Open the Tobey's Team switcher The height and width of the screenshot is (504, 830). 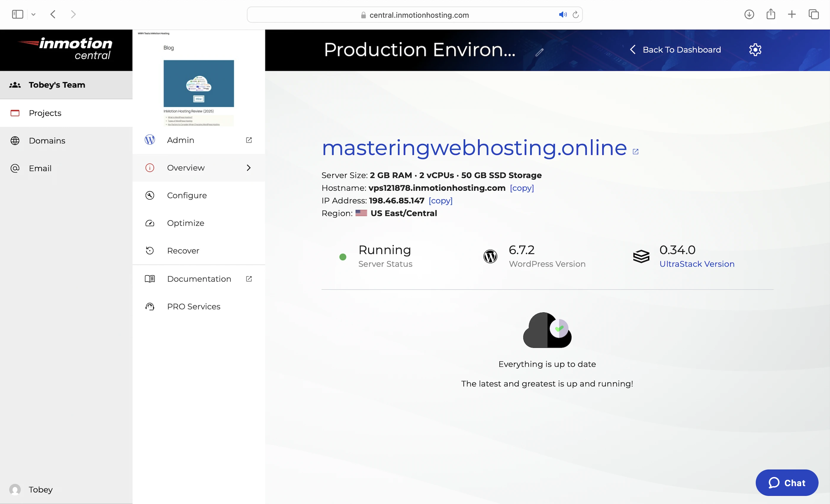[57, 85]
